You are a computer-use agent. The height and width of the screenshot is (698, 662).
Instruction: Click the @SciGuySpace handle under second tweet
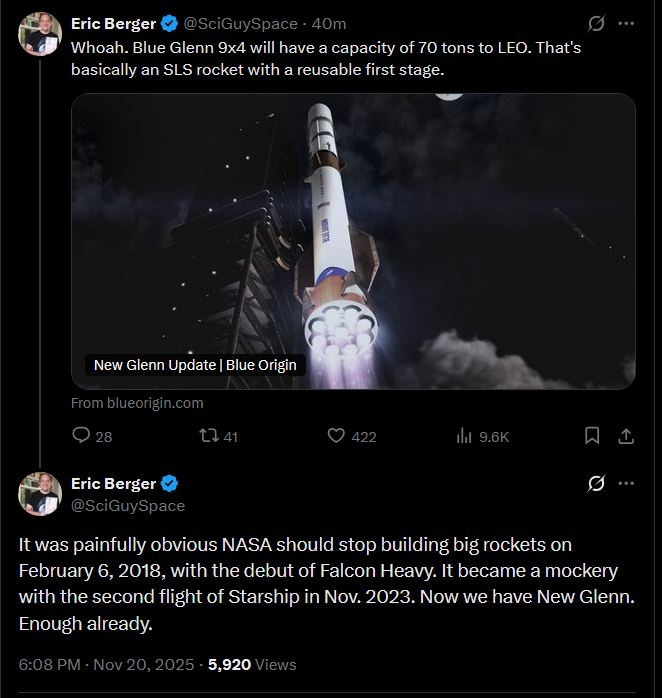coord(128,506)
